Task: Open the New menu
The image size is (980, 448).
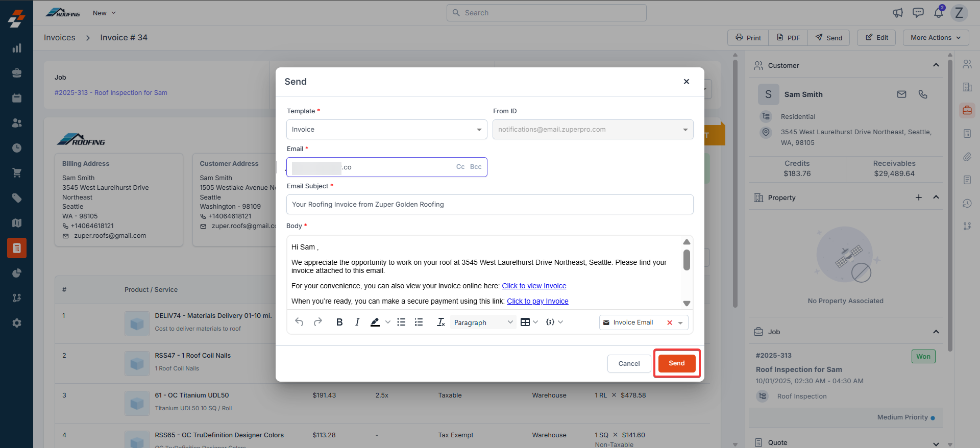Action: coord(104,13)
